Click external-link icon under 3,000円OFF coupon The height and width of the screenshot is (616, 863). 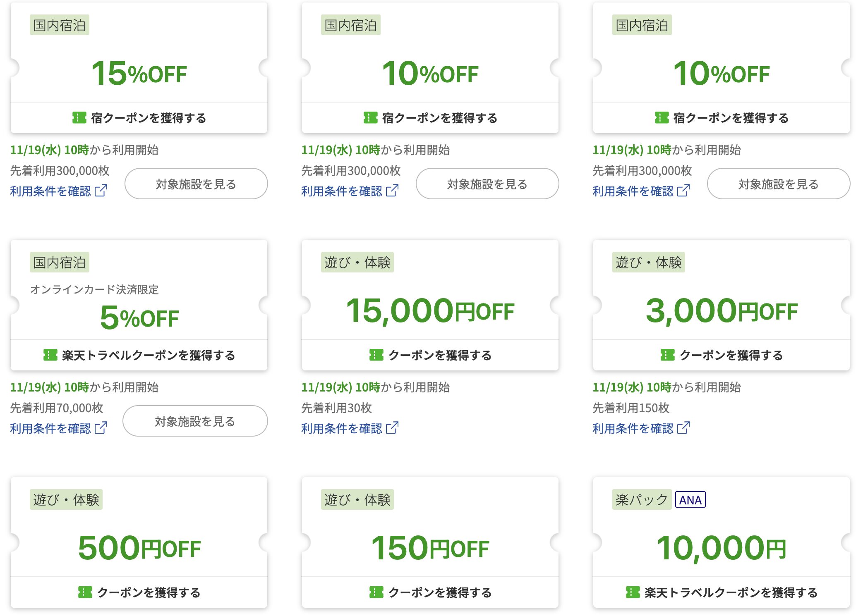point(683,428)
